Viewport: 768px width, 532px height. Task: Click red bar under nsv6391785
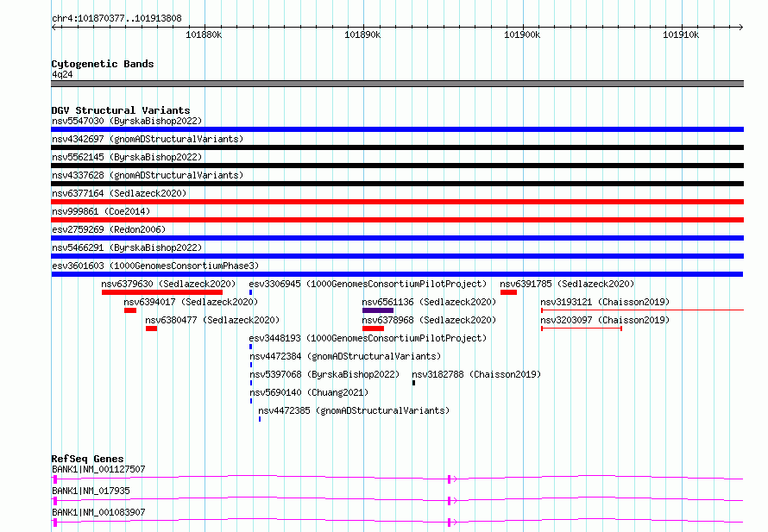click(509, 292)
